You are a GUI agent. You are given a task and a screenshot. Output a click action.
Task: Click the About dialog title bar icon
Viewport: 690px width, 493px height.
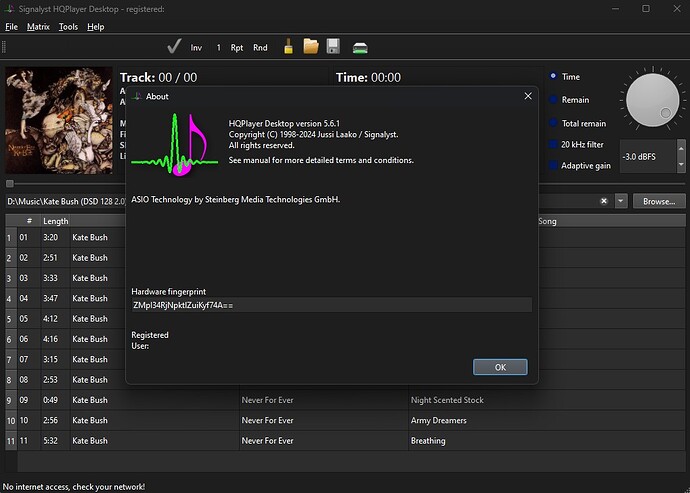coord(137,96)
